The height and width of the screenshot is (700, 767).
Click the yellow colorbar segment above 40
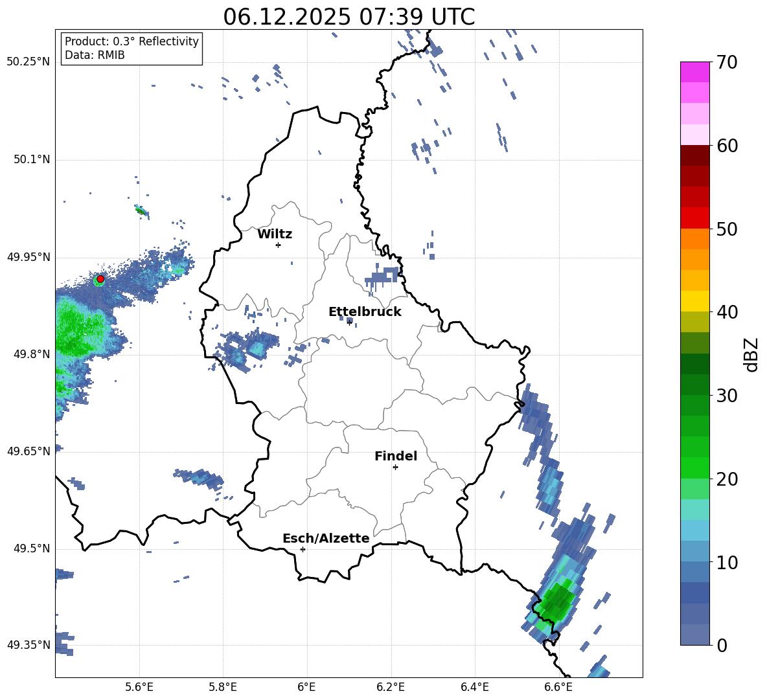point(694,301)
